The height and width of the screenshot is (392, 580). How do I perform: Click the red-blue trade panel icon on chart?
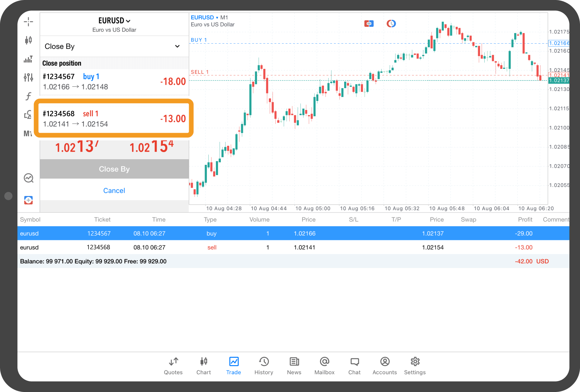click(369, 24)
